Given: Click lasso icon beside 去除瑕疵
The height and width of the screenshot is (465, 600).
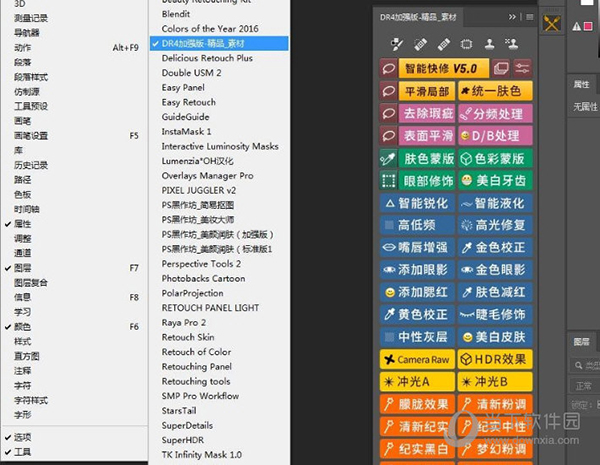Looking at the screenshot, I should tap(388, 114).
